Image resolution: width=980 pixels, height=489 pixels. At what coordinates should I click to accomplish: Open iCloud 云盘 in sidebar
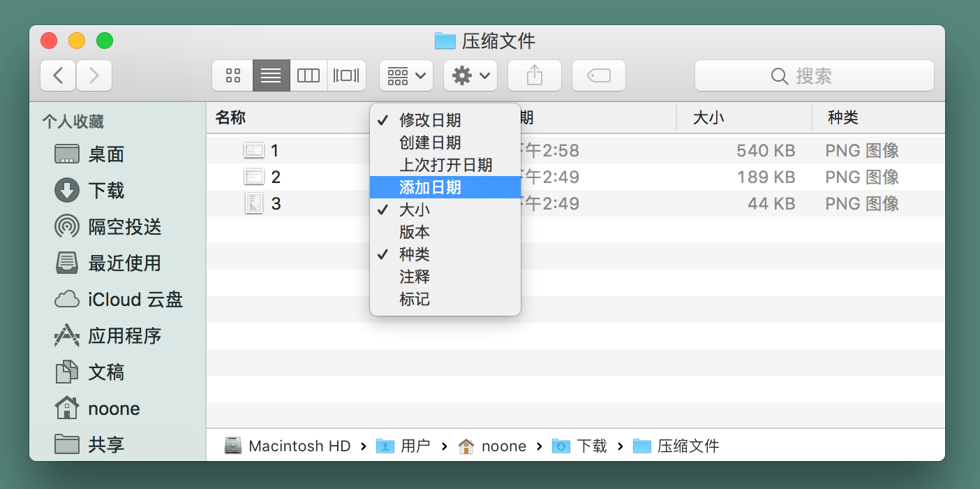point(135,300)
